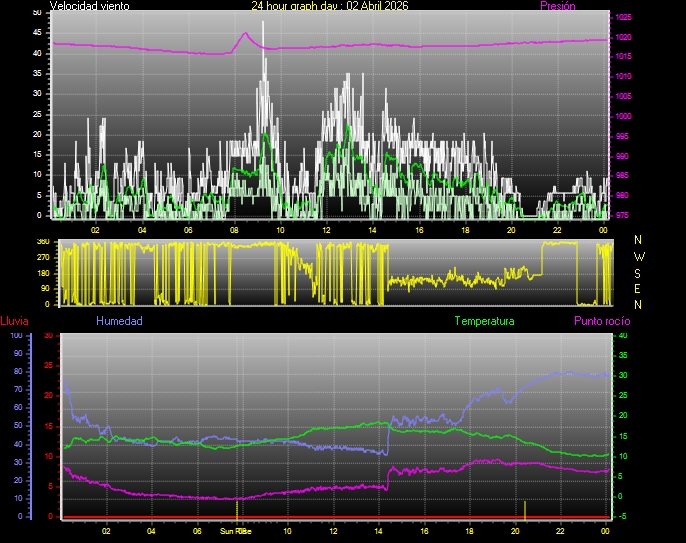This screenshot has height=543, width=686.
Task: Click the yellow sunset marker near hour 20
Action: [x=525, y=508]
